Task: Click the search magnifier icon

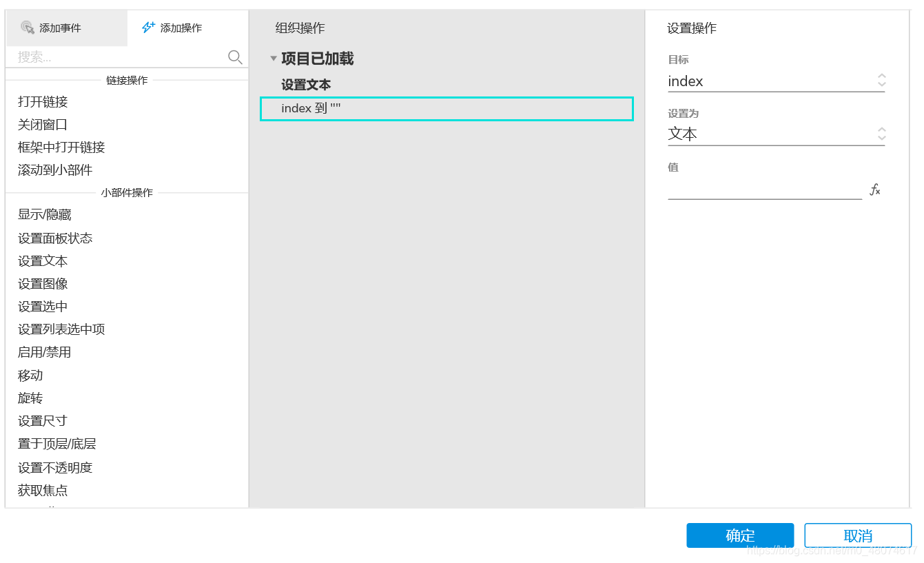Action: click(235, 57)
